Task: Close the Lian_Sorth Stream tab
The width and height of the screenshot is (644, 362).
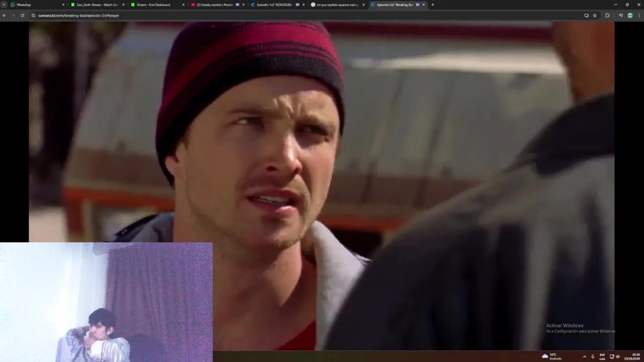Action: [x=123, y=5]
